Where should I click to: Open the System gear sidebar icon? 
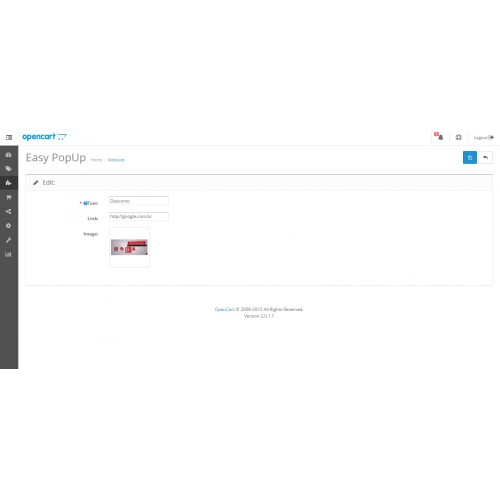click(x=9, y=226)
